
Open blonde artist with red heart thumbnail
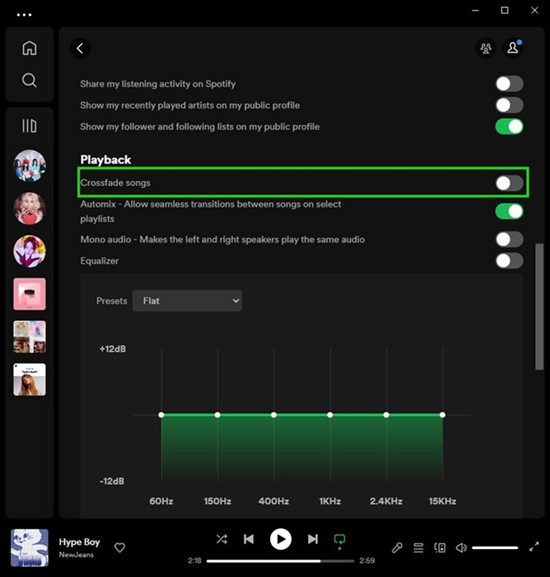pos(29,208)
